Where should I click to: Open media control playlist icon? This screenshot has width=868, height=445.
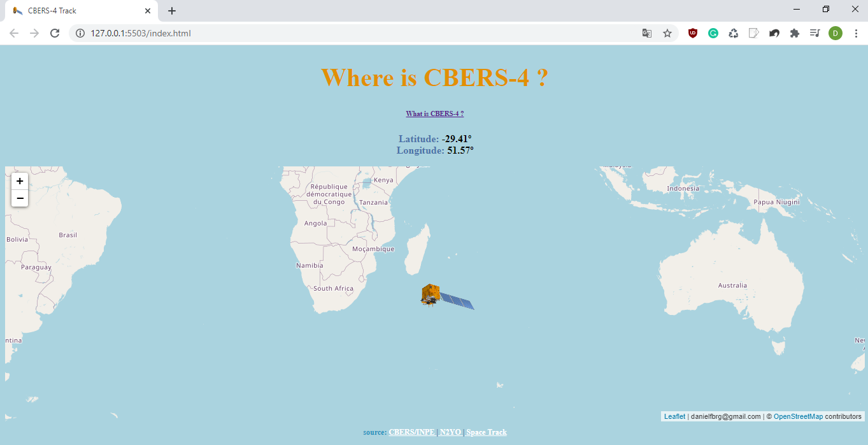click(815, 33)
